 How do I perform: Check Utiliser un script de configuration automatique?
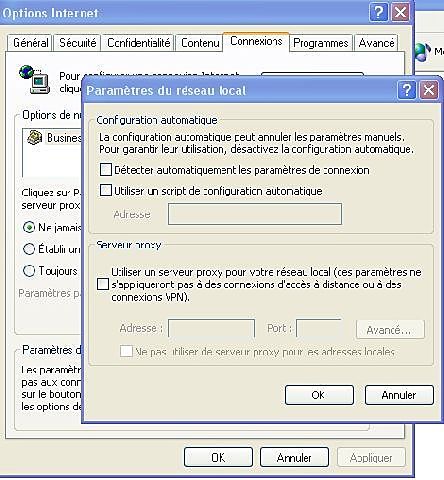point(106,190)
